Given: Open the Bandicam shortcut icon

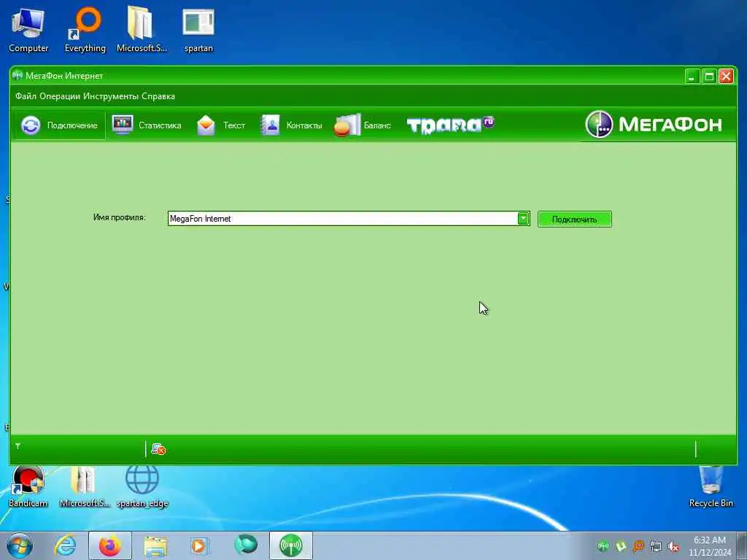Looking at the screenshot, I should coord(28,486).
